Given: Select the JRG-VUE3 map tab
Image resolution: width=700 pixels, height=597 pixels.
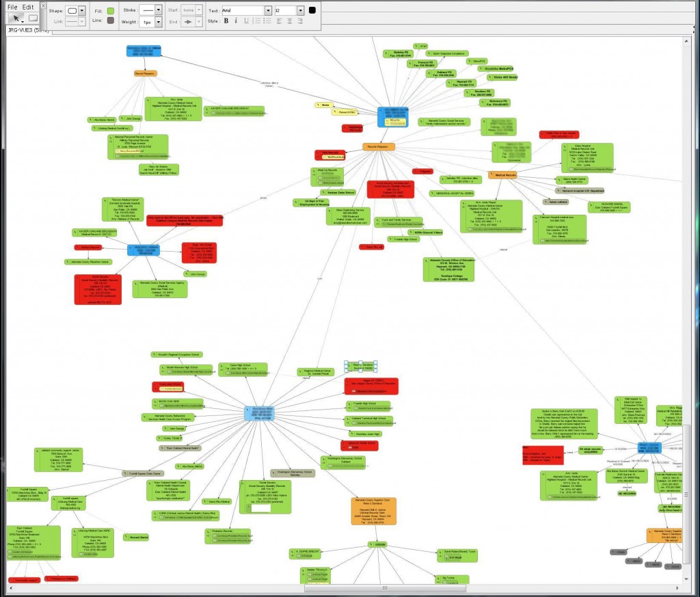Looking at the screenshot, I should 29,30.
